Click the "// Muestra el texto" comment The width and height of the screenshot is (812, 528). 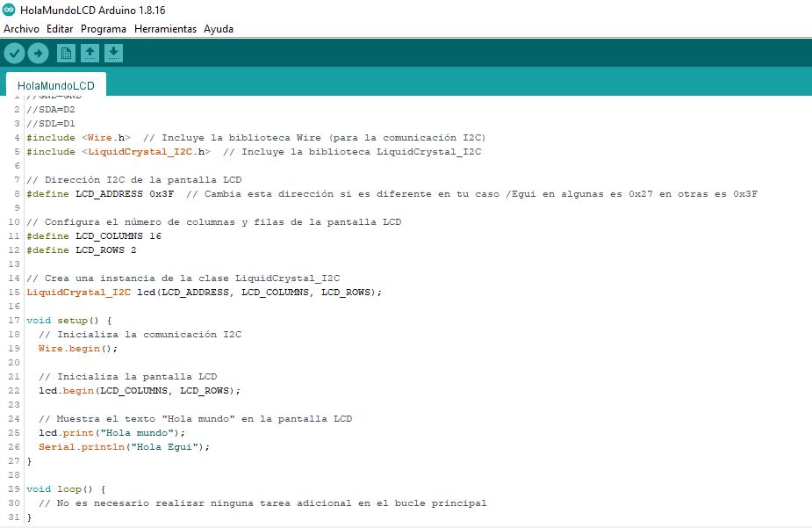pyautogui.click(x=195, y=419)
